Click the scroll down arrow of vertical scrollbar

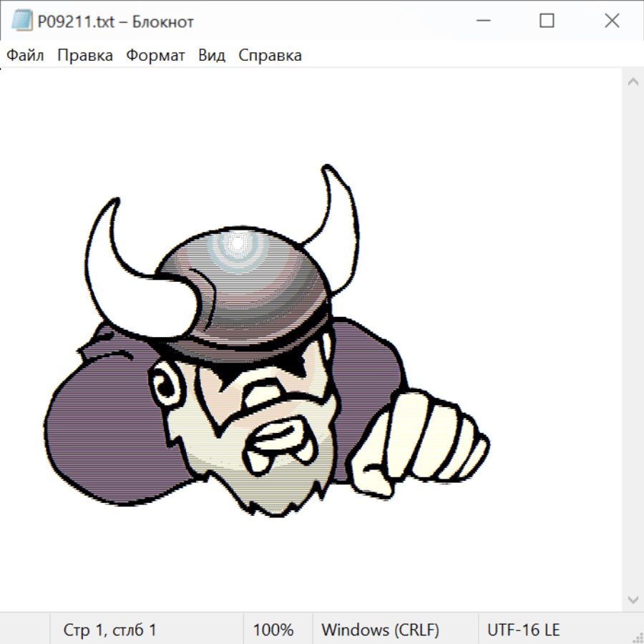[x=633, y=599]
